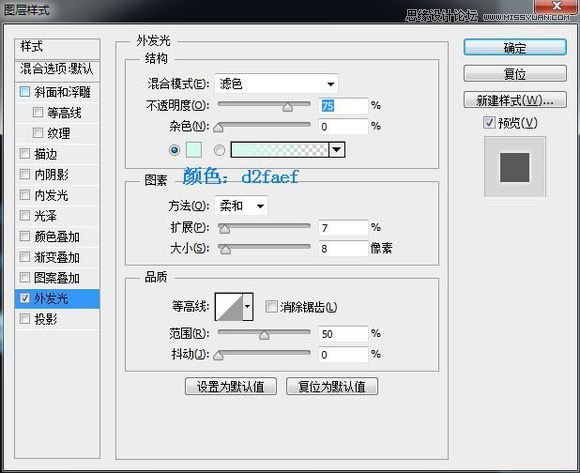Image resolution: width=580 pixels, height=473 pixels.
Task: Click the contour shape thumbnail
Action: pyautogui.click(x=229, y=307)
